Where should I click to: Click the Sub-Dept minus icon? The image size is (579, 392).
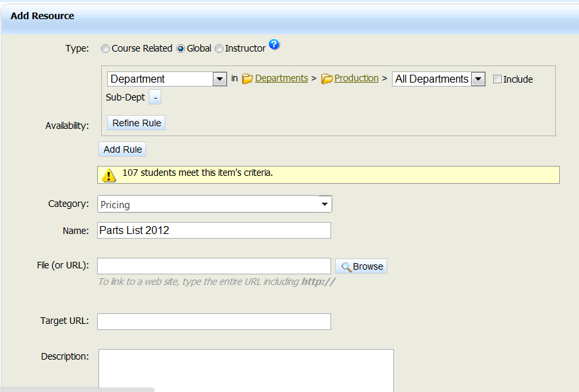154,97
